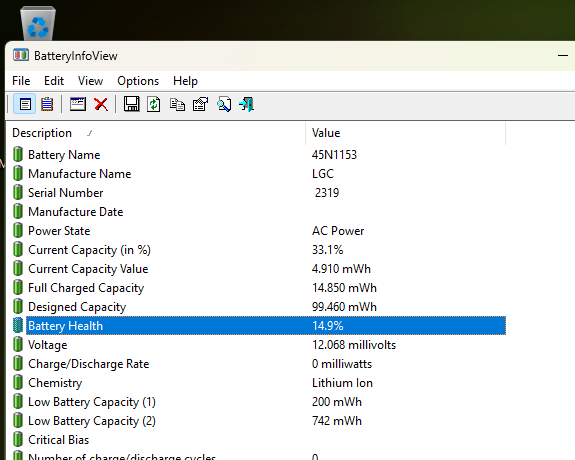Open the Options menu
The height and width of the screenshot is (460, 575).
pos(138,81)
